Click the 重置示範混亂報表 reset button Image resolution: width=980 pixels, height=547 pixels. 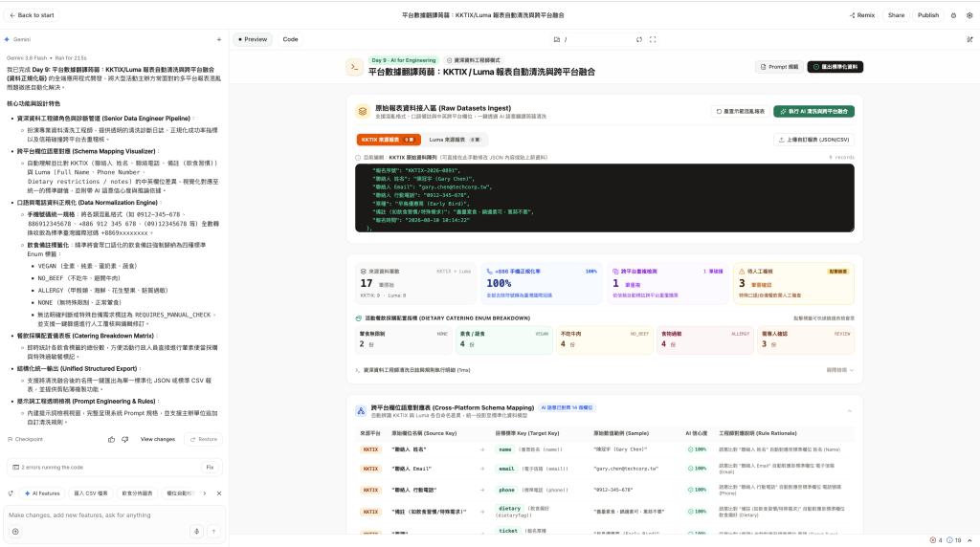pos(740,112)
